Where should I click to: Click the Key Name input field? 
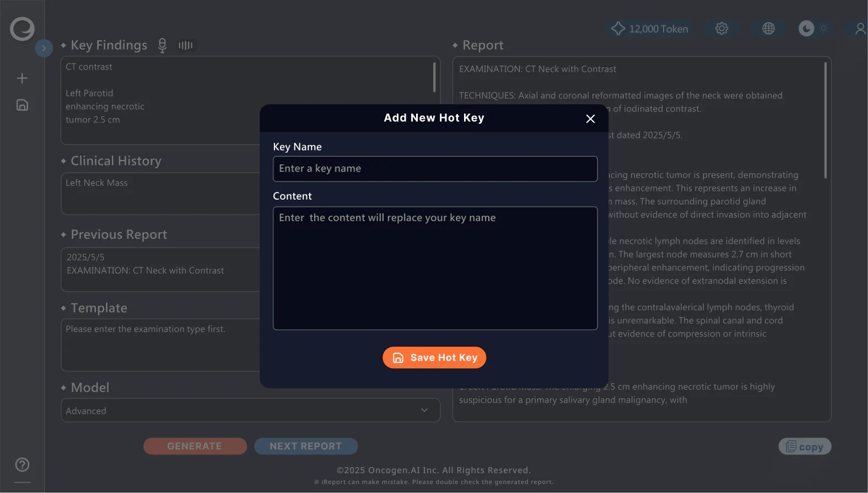435,169
